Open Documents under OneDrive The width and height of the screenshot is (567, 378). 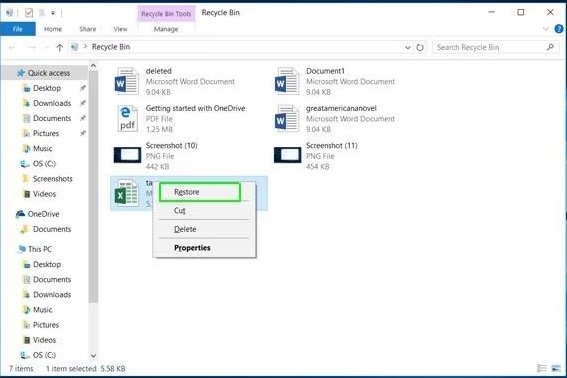click(52, 229)
